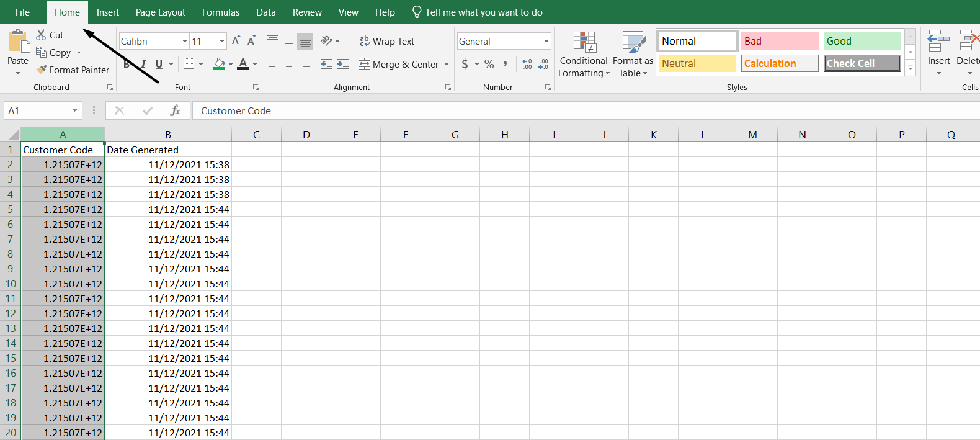The width and height of the screenshot is (980, 440).
Task: Apply Comma Style
Action: 506,64
